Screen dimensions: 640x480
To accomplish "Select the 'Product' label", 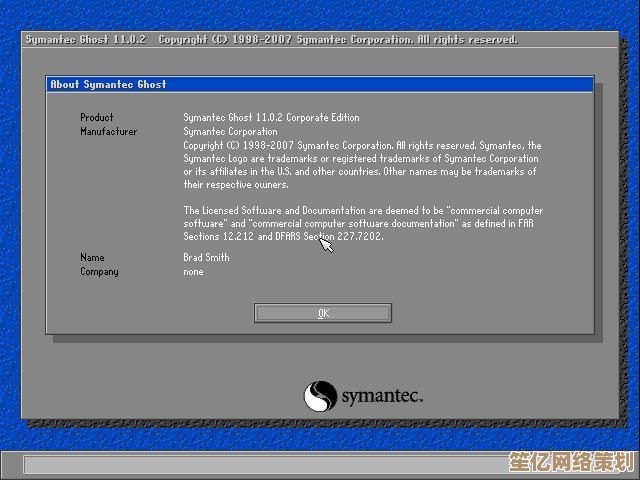I will click(x=97, y=118).
